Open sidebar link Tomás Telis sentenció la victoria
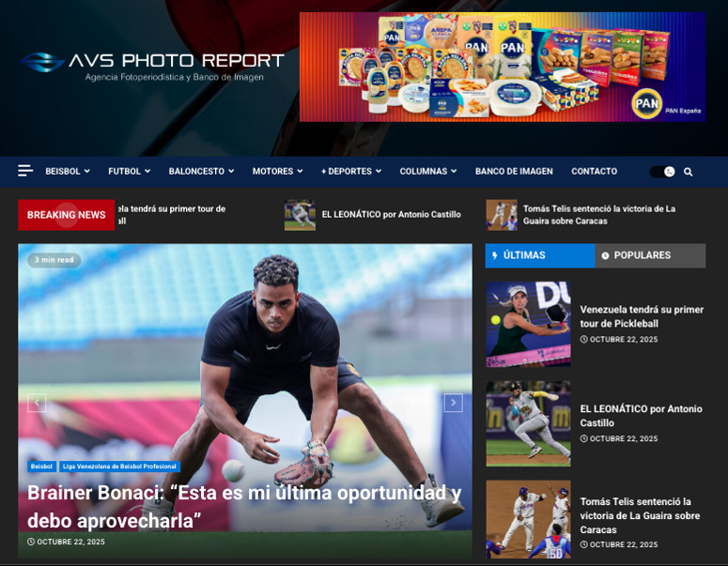 coord(640,515)
